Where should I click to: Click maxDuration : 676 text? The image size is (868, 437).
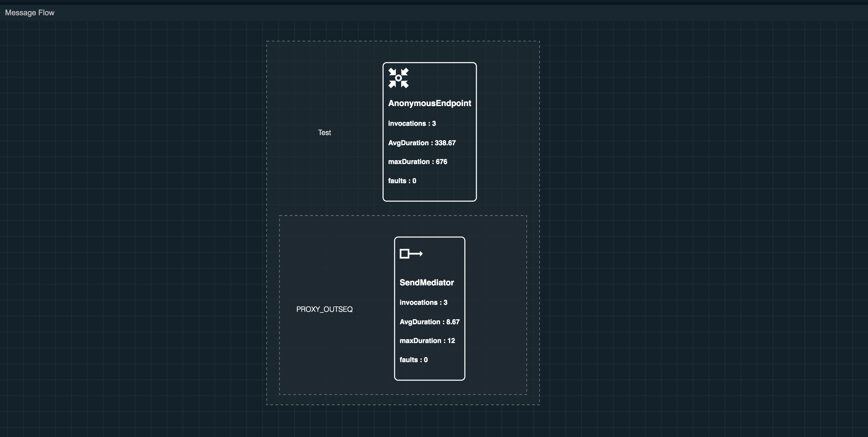pos(417,161)
